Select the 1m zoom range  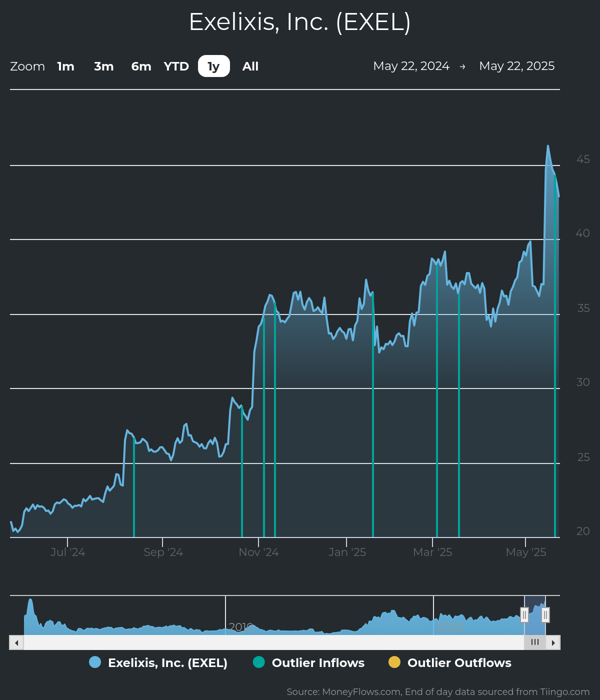pyautogui.click(x=65, y=66)
